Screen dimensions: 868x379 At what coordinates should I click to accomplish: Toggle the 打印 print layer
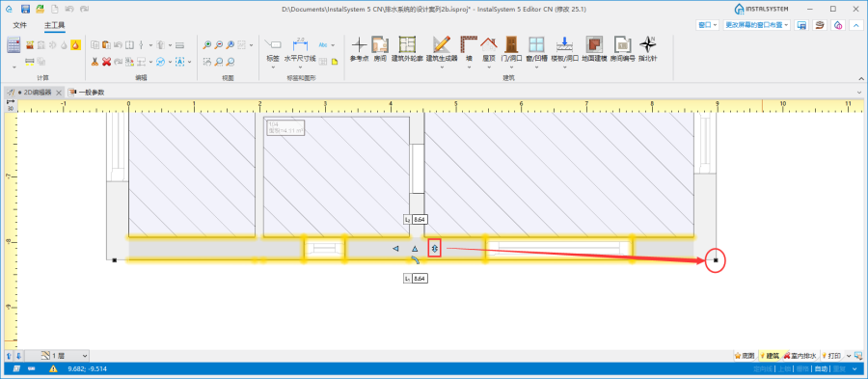832,355
